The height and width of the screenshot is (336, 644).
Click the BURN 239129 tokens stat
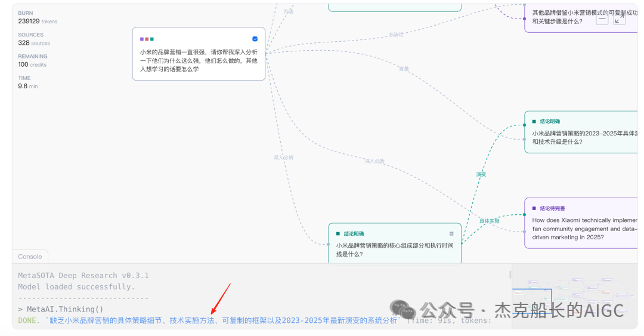point(38,17)
